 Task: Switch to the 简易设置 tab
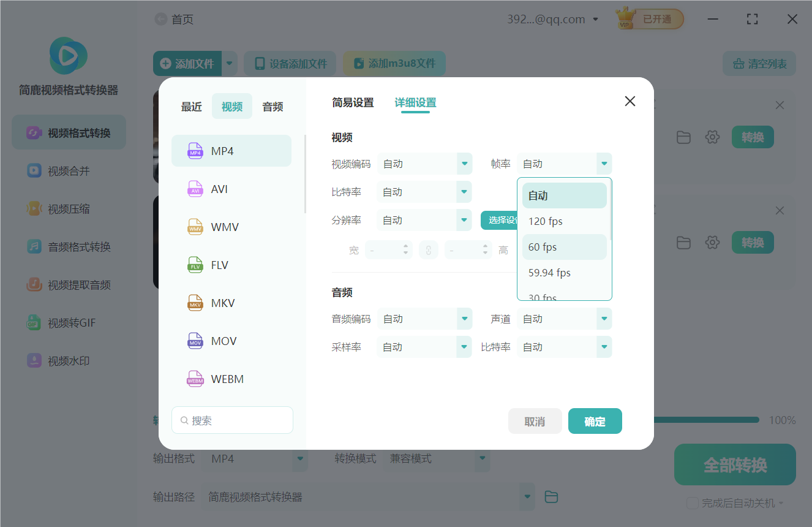click(351, 103)
